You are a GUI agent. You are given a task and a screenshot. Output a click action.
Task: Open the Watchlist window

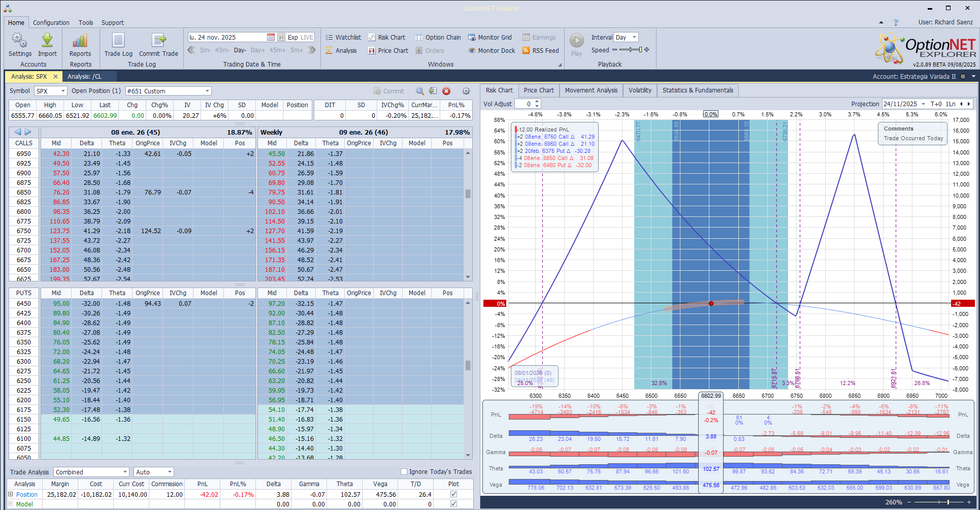(343, 37)
